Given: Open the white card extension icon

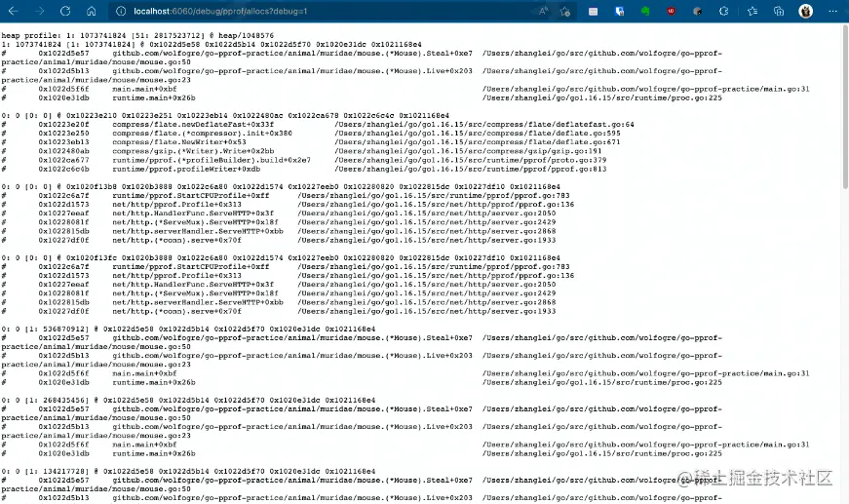Looking at the screenshot, I should pyautogui.click(x=594, y=12).
